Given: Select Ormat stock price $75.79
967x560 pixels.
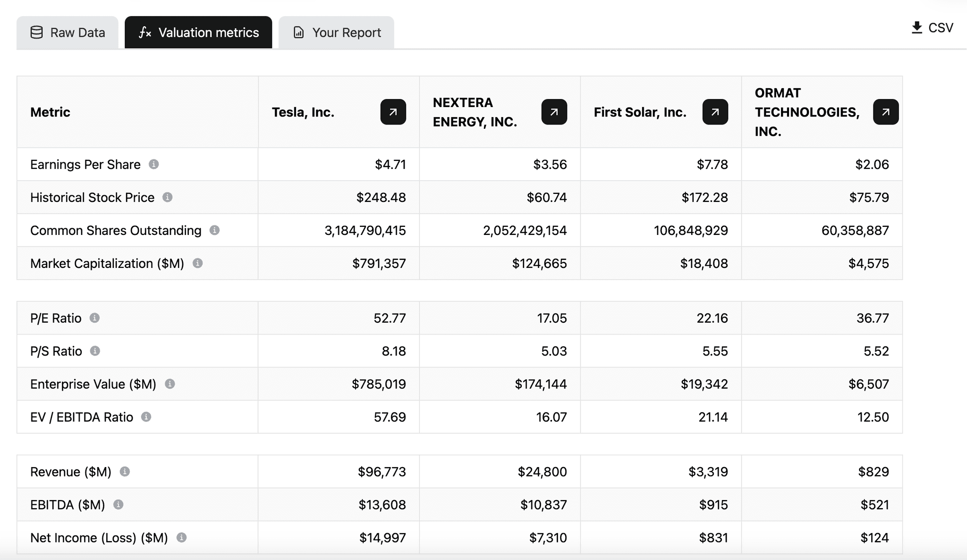Looking at the screenshot, I should coord(869,198).
